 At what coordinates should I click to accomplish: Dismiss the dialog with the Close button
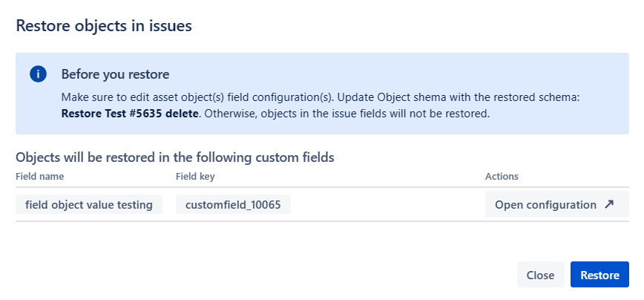540,275
